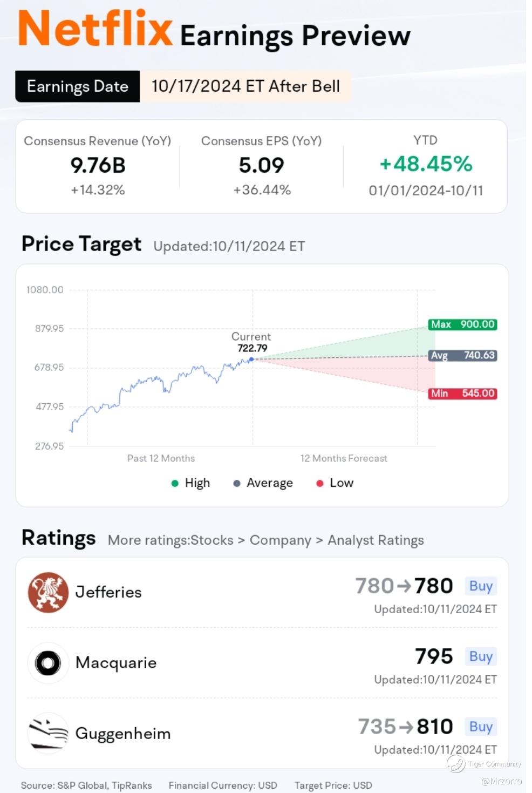Click the red Low legend dot
This screenshot has height=793, width=532.
click(x=319, y=483)
